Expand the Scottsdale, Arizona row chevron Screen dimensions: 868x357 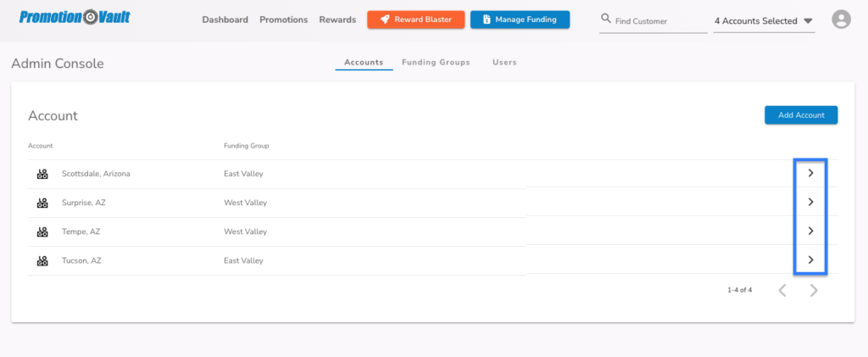[811, 173]
